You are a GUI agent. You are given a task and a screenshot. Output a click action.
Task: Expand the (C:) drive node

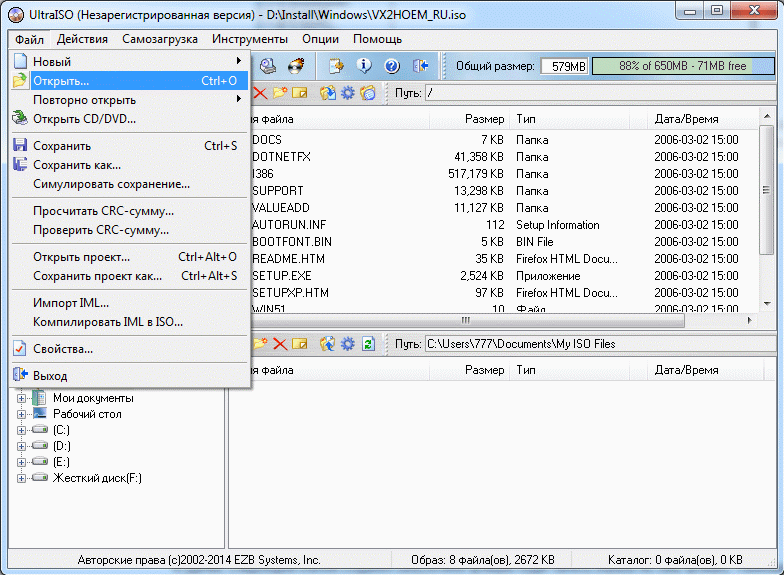pyautogui.click(x=21, y=430)
